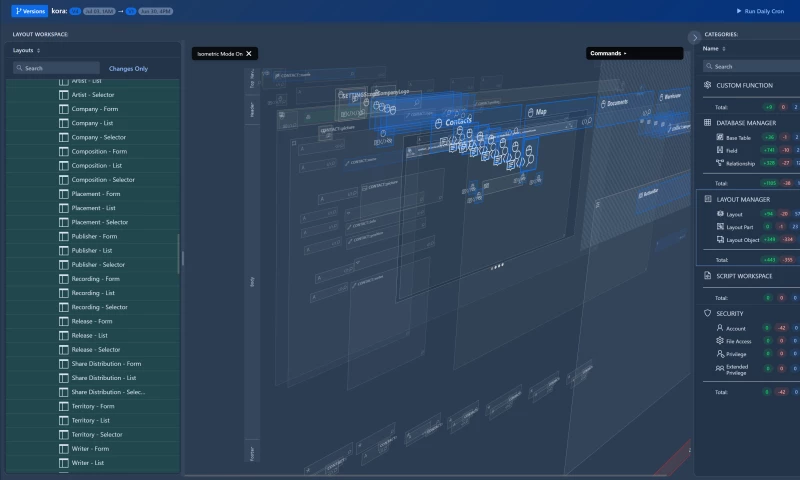The height and width of the screenshot is (480, 800).
Task: Collapse the categories panel with chevron
Action: tap(695, 37)
